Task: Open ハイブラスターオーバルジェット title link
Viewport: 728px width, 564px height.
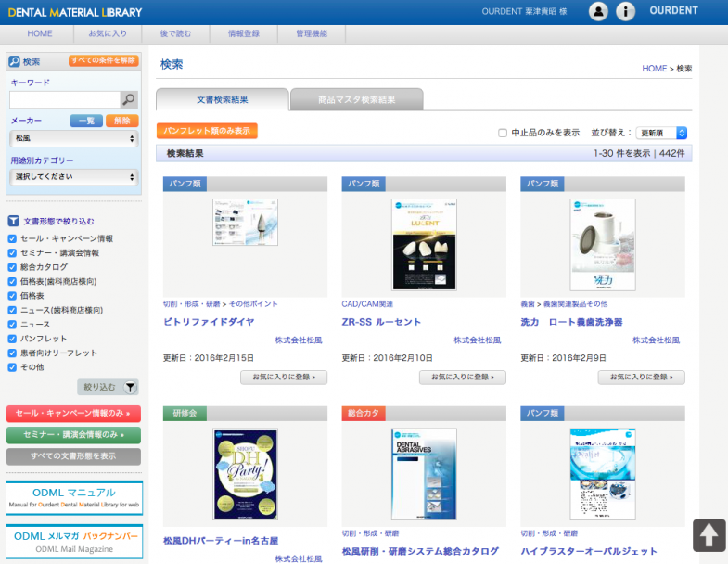Action: [x=589, y=551]
